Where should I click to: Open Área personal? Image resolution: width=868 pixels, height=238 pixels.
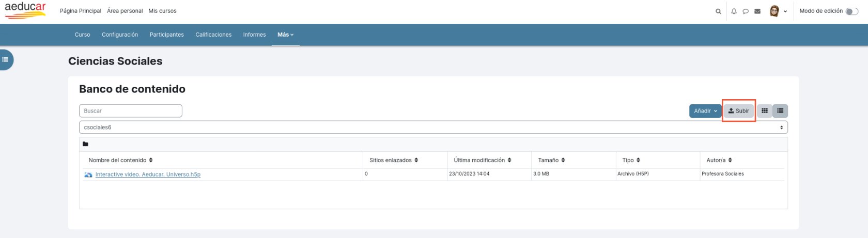pos(125,11)
